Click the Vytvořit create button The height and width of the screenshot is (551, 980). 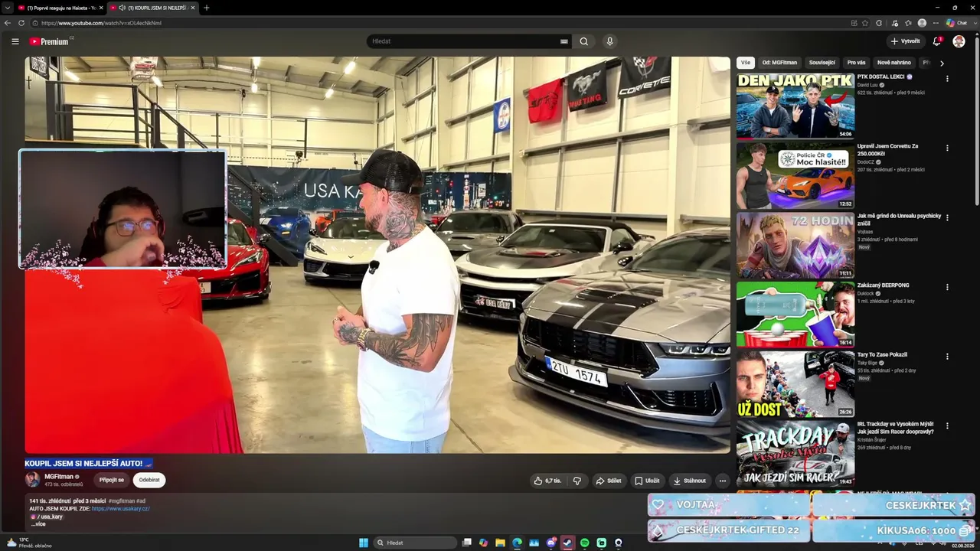click(x=905, y=41)
